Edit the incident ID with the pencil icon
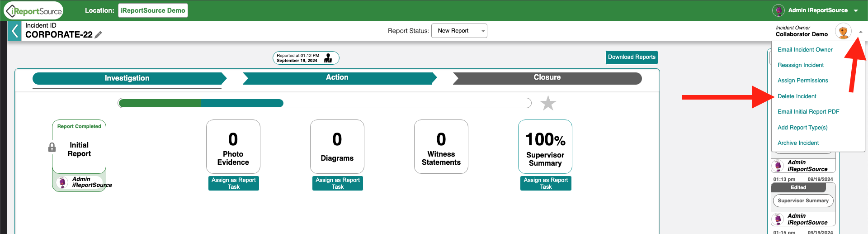The width and height of the screenshot is (868, 234). (x=98, y=35)
